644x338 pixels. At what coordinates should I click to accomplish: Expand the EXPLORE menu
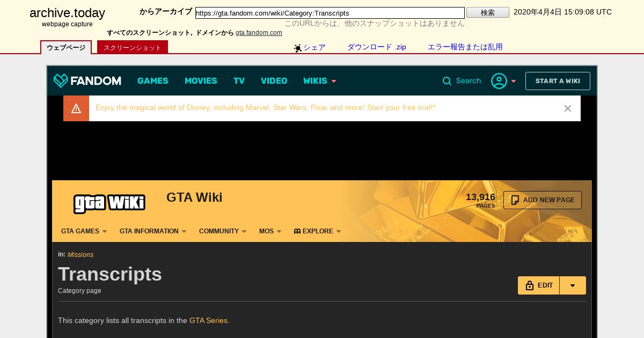[318, 231]
